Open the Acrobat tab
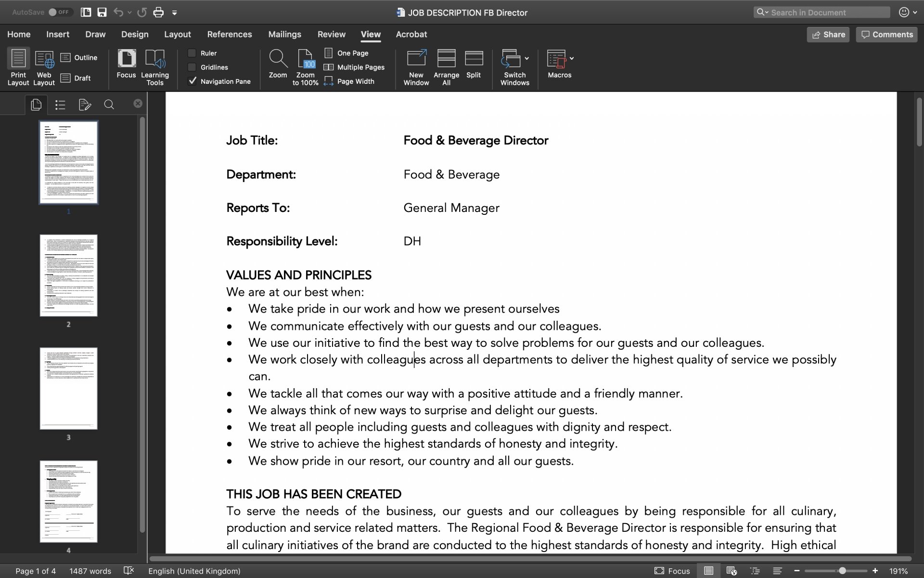This screenshot has height=578, width=924. 411,34
